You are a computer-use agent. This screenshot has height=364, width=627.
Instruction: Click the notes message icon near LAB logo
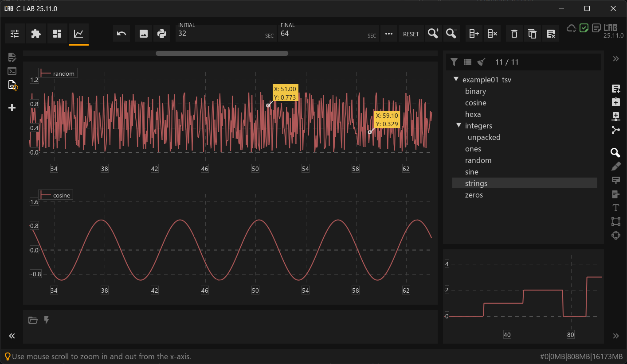[x=597, y=28]
